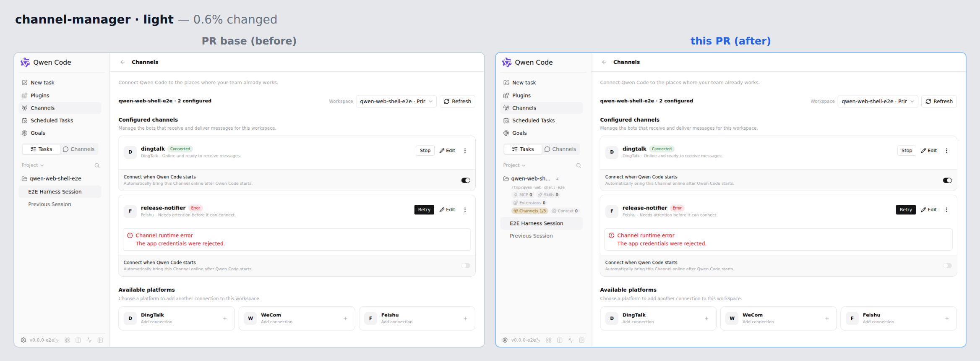Click the activity pulse icon in the after footer

click(x=571, y=340)
